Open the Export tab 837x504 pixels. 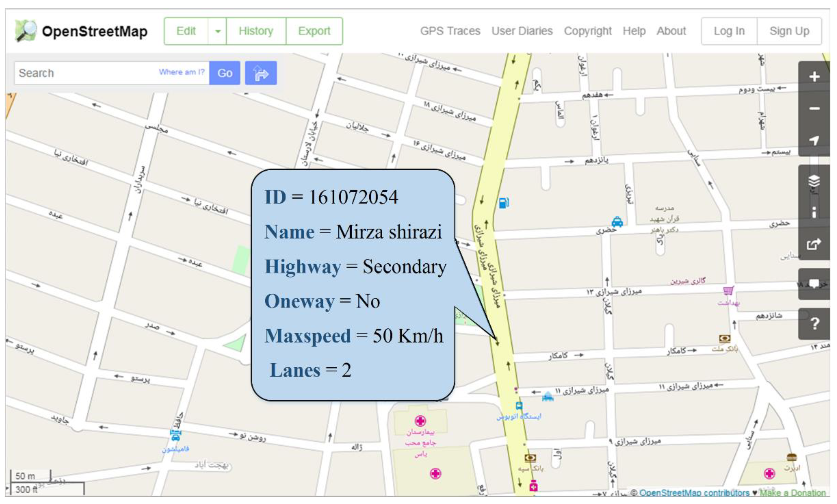coord(314,31)
